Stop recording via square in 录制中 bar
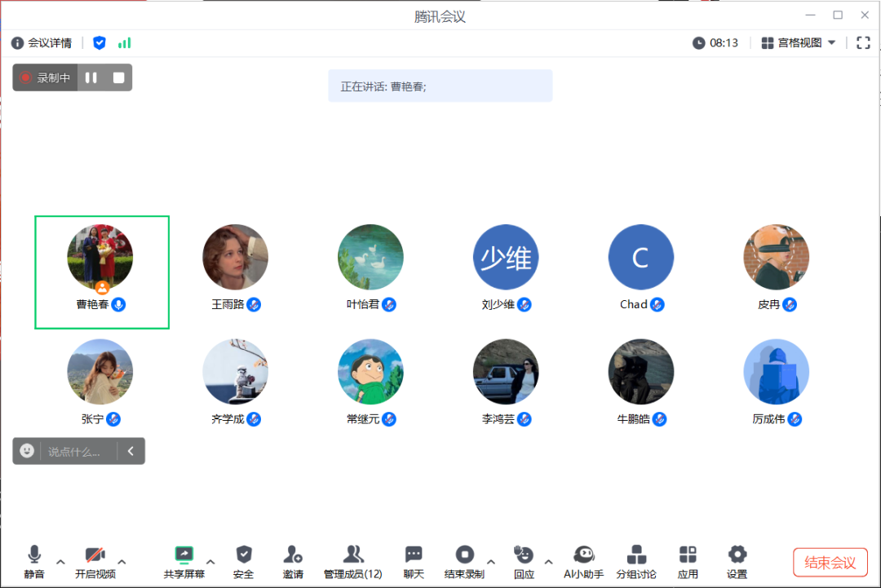 click(118, 77)
